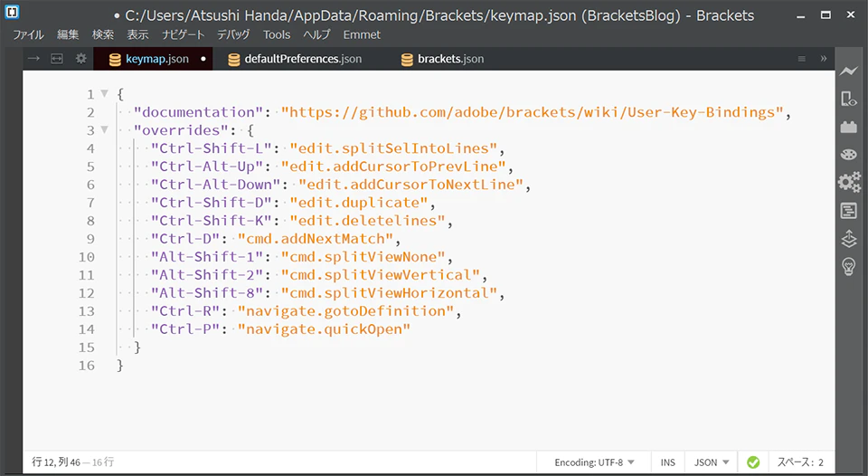Click the "cmd.addNextMatch" value

tap(316, 239)
